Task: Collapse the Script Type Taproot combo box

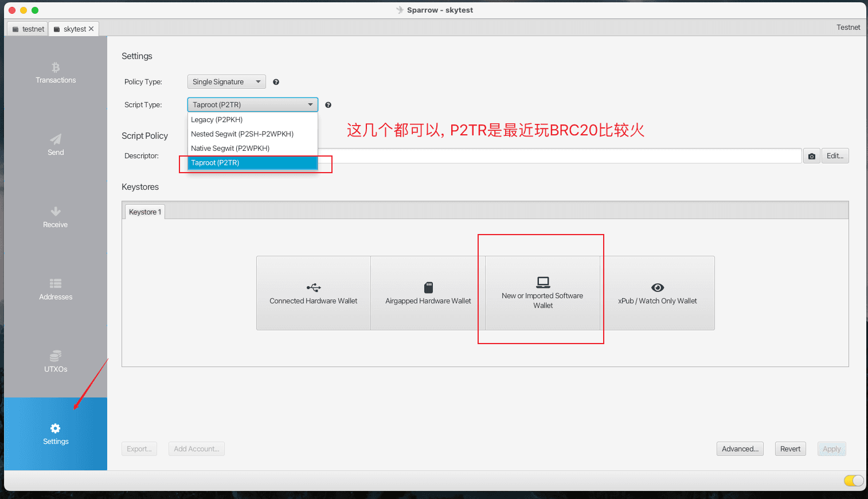Action: (252, 104)
